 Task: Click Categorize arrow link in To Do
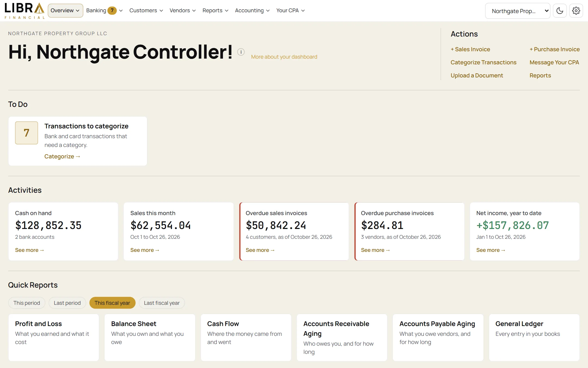(62, 156)
